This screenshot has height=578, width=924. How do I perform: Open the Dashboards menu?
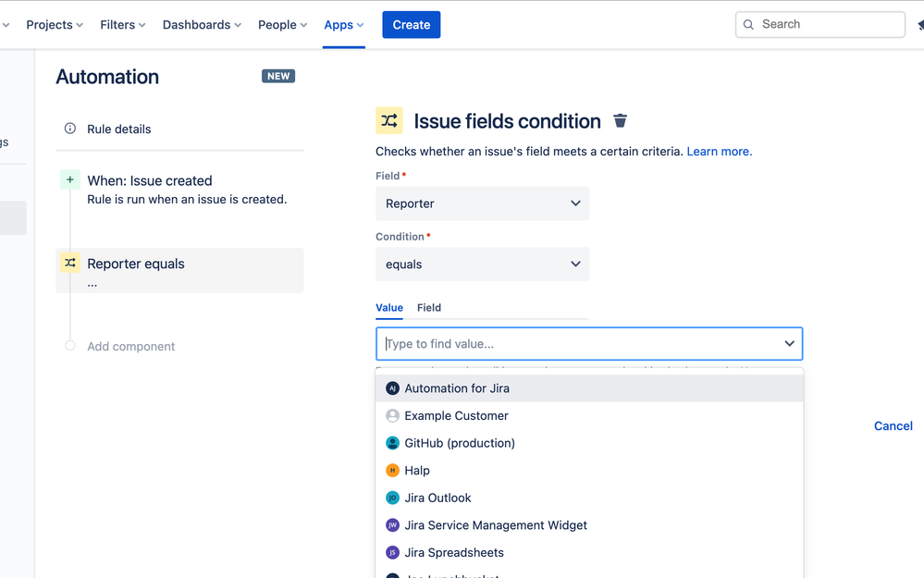[203, 25]
